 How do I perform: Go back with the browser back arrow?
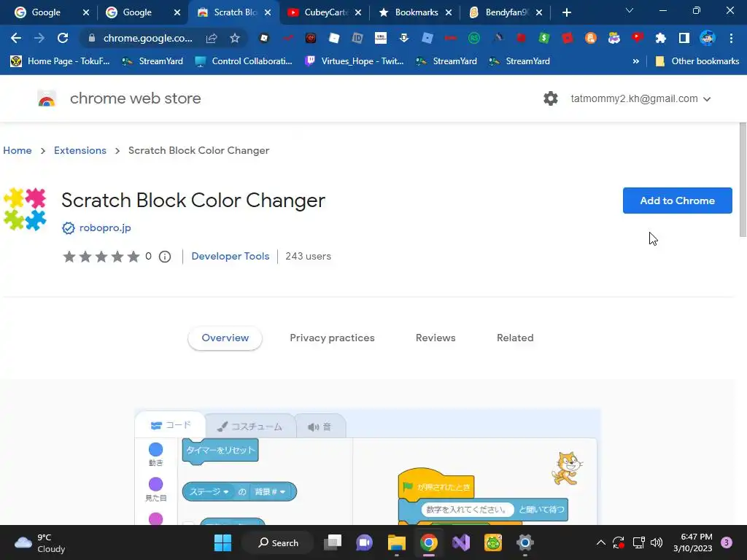[x=16, y=38]
